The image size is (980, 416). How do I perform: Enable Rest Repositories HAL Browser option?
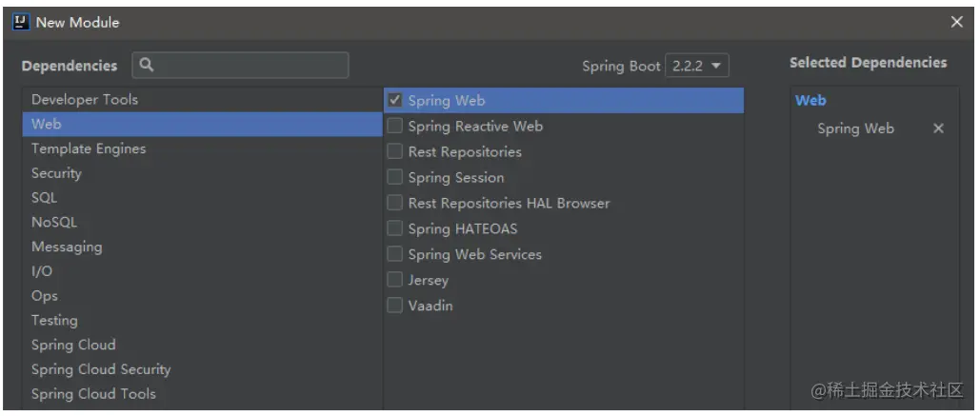click(394, 203)
